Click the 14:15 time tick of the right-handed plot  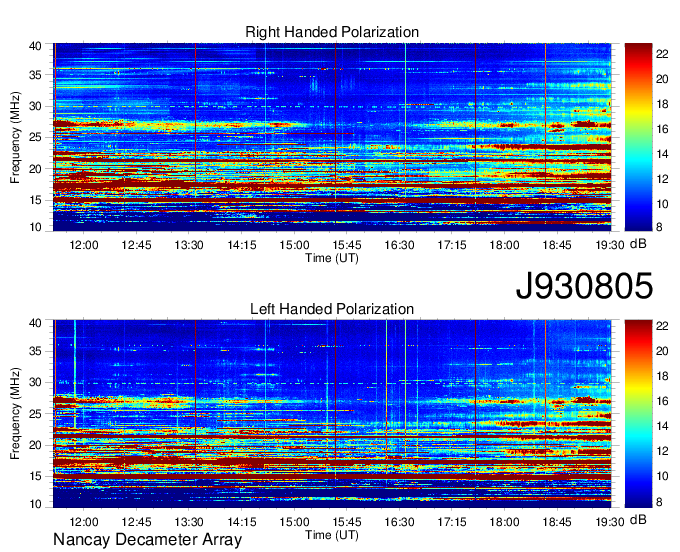pos(242,245)
